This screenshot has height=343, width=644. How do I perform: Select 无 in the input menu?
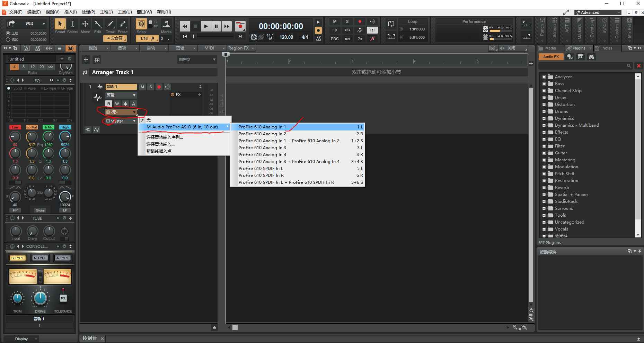pyautogui.click(x=184, y=120)
